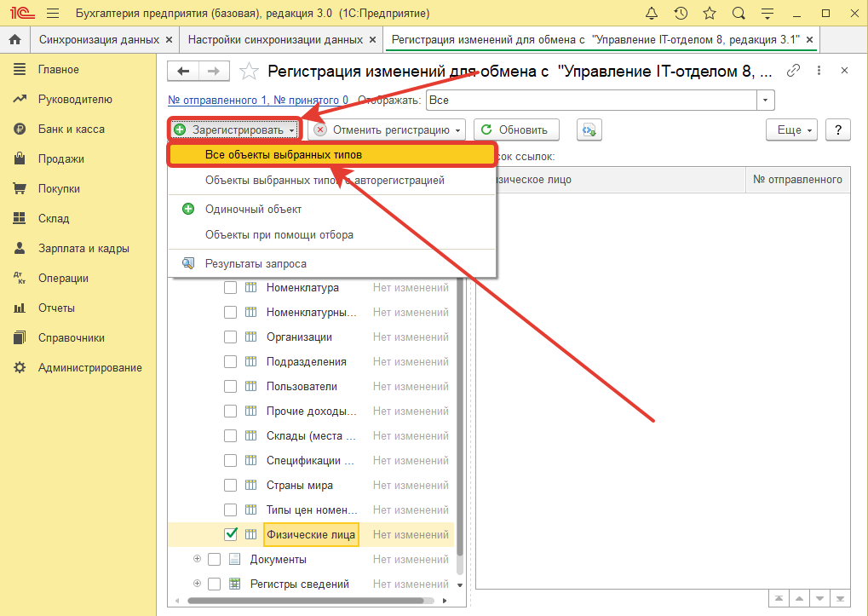Choose Все объекты выбранных типов
868x616 pixels.
[284, 155]
